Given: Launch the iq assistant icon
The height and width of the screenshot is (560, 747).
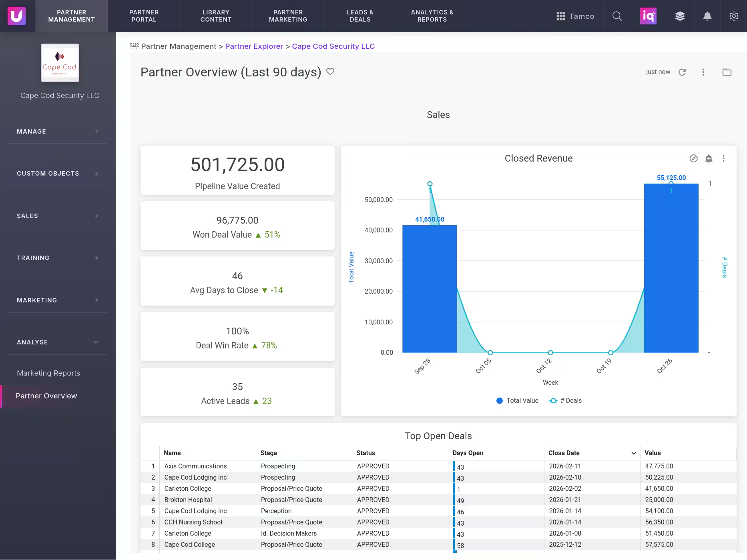Looking at the screenshot, I should click(648, 16).
